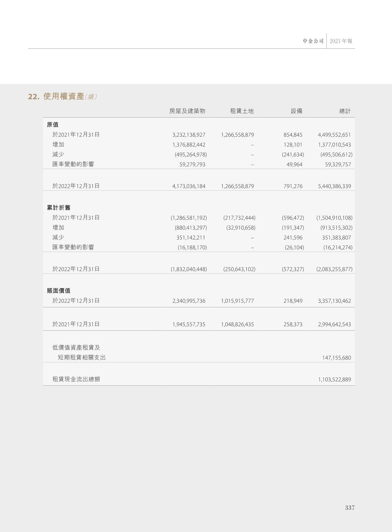Click the 賬面價值 row heading
This screenshot has width=392, height=532.
click(x=59, y=291)
